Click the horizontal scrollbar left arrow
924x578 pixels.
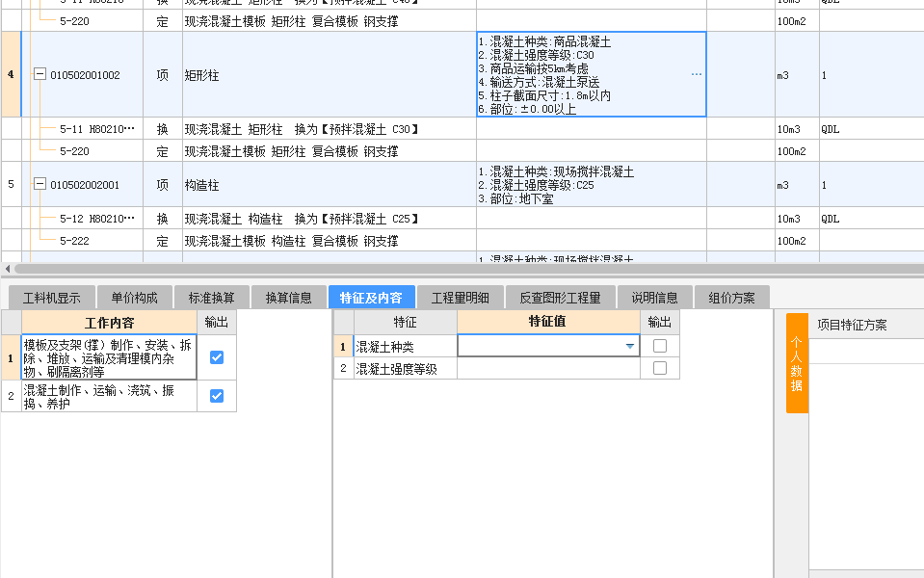pyautogui.click(x=8, y=269)
